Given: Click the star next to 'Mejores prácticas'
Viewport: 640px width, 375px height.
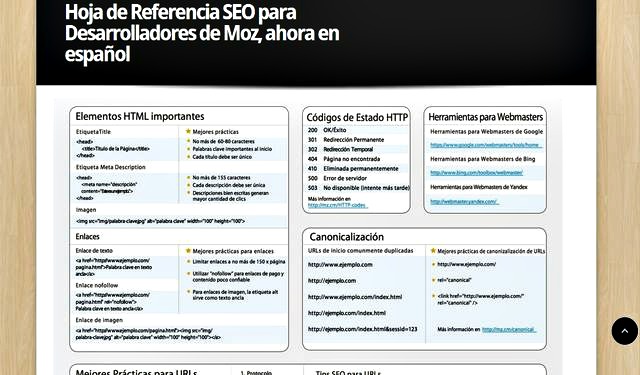Looking at the screenshot, I should (x=188, y=131).
